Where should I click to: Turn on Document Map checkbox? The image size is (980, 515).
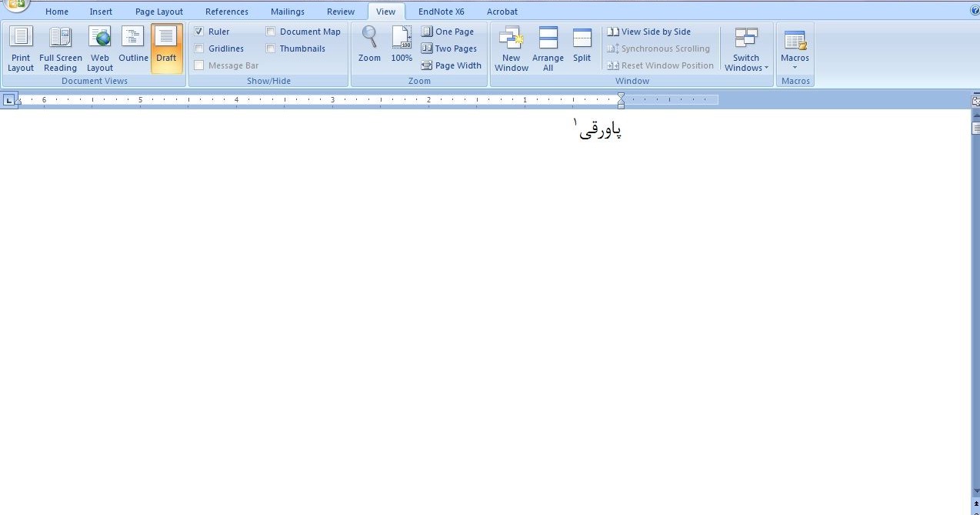(x=271, y=32)
